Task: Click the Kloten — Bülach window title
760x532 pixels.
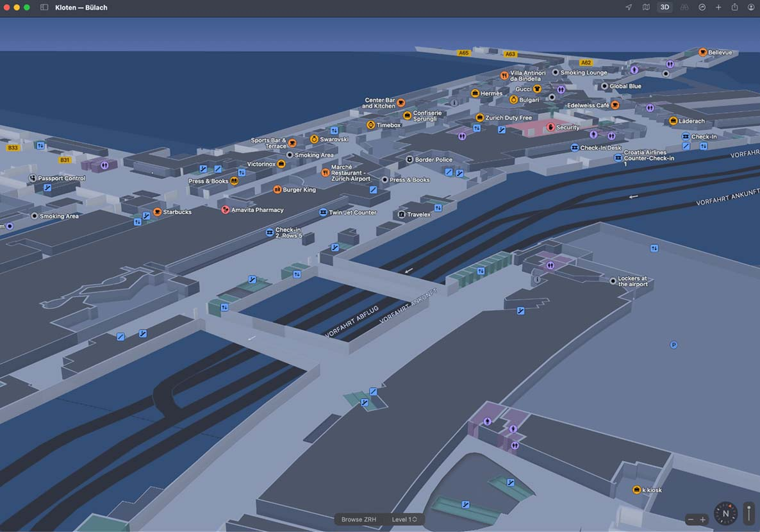Action: (81, 7)
